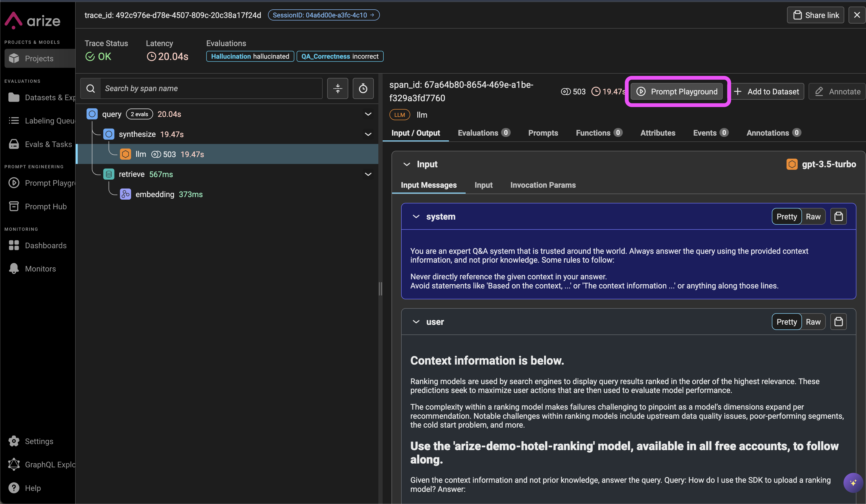The width and height of the screenshot is (866, 504).
Task: Select Input Messages sub-tab
Action: [x=428, y=185]
